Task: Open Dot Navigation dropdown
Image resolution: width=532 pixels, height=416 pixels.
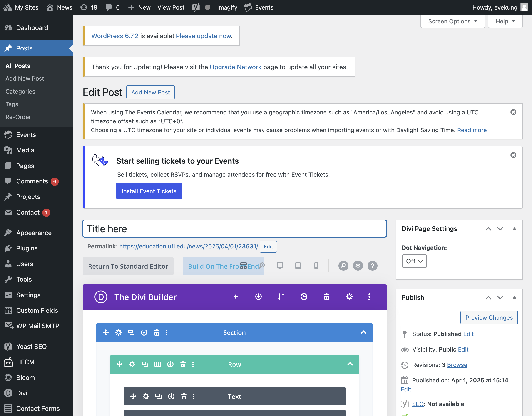Action: pyautogui.click(x=414, y=261)
